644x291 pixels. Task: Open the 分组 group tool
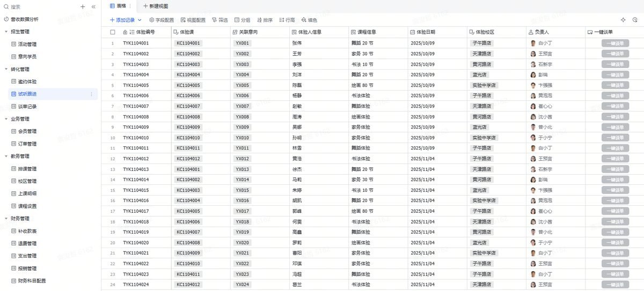point(242,20)
